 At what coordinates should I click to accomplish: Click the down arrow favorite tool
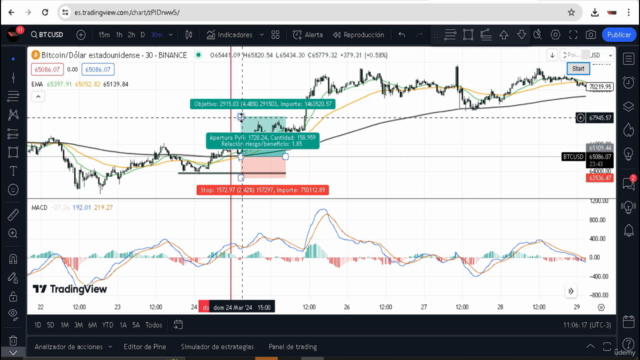521,35
